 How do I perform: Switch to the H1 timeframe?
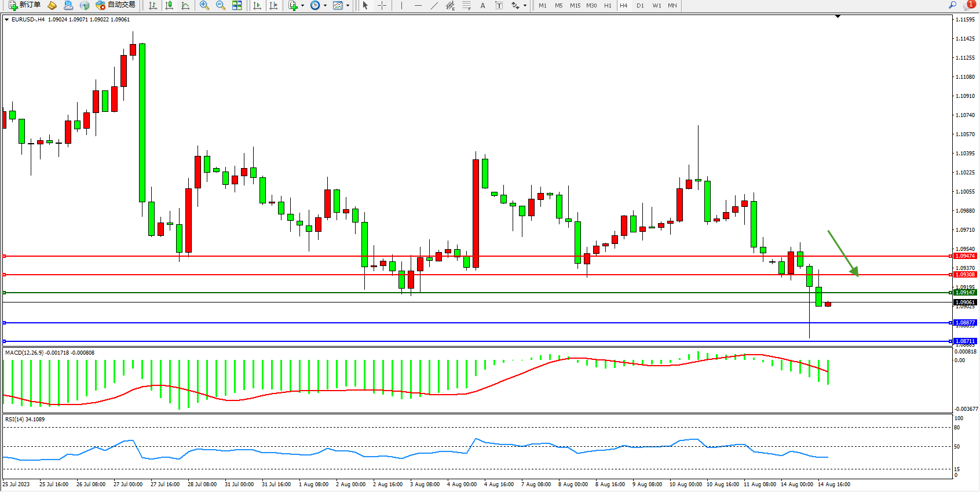coord(608,5)
